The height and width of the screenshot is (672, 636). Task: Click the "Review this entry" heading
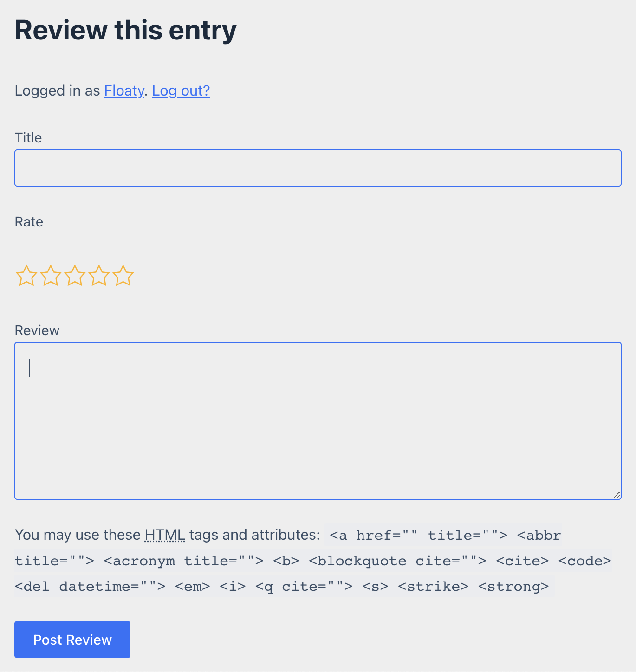click(x=126, y=30)
